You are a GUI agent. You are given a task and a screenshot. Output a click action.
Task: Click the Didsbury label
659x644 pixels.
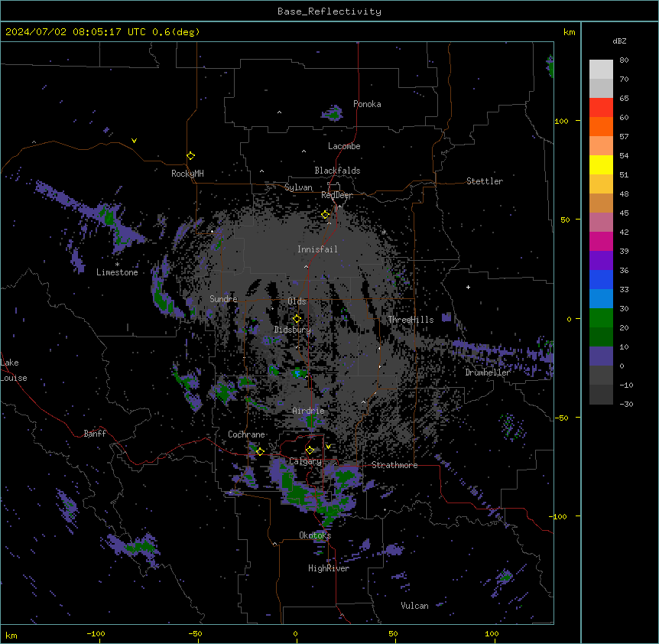point(292,330)
